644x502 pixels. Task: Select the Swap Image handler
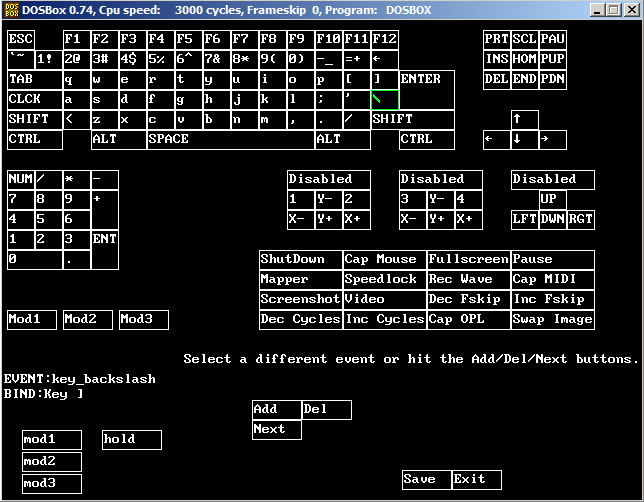553,320
